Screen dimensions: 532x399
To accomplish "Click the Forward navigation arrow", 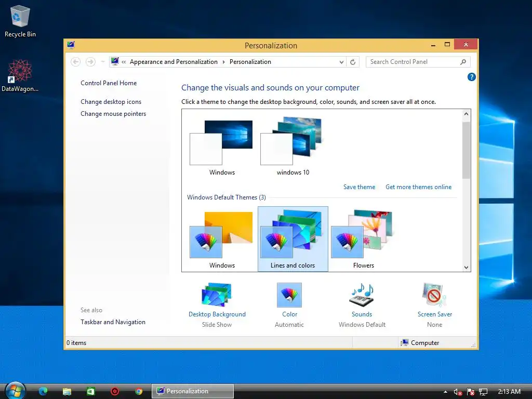I will 90,62.
